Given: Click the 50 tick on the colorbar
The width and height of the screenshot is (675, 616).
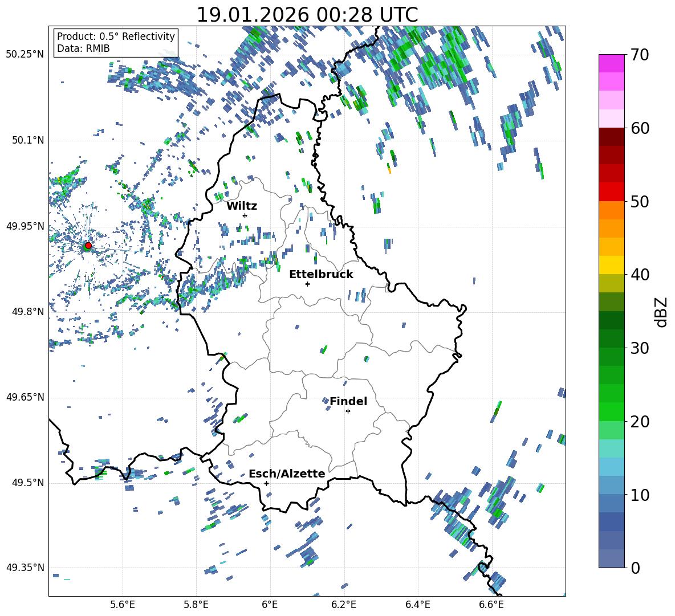Looking at the screenshot, I should click(x=639, y=202).
